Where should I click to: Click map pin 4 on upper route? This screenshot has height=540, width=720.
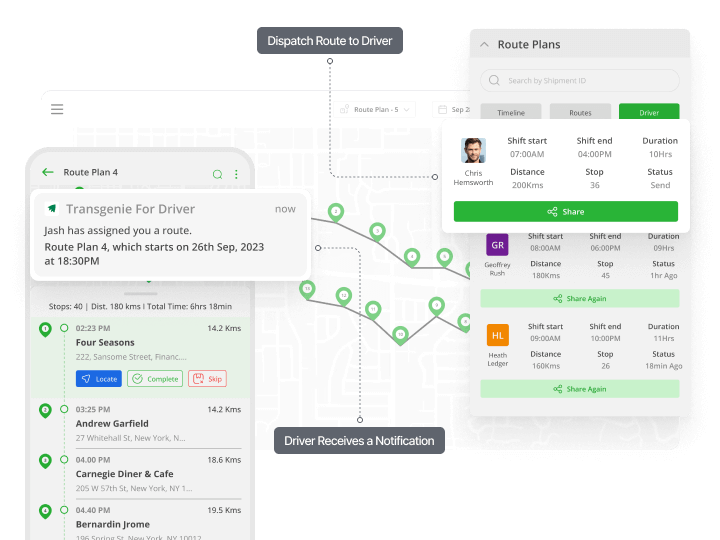click(412, 258)
